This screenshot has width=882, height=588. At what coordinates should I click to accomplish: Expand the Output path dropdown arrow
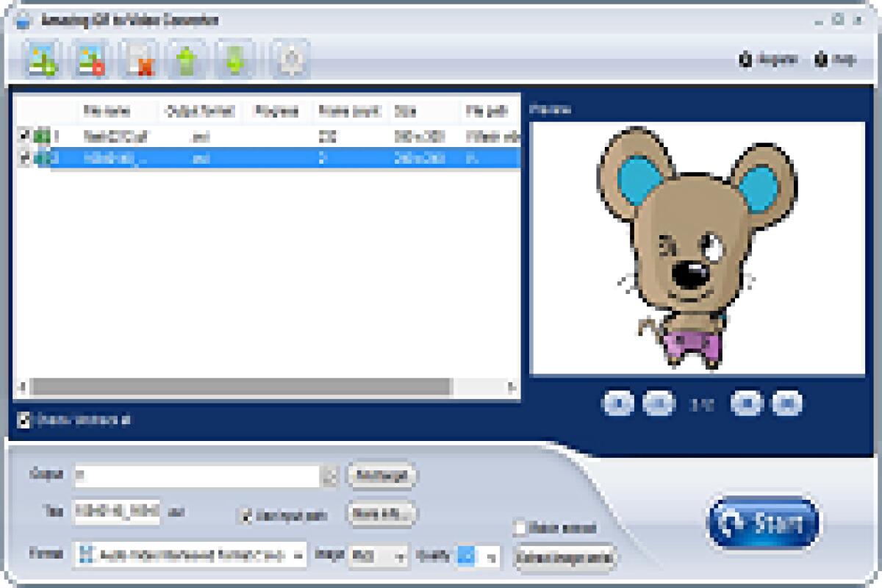point(332,476)
